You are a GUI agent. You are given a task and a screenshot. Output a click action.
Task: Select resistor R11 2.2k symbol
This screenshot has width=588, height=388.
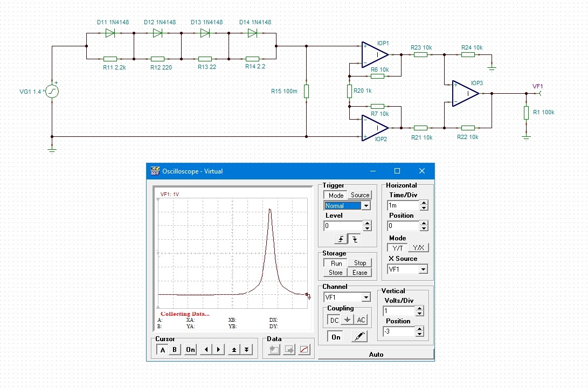110,59
